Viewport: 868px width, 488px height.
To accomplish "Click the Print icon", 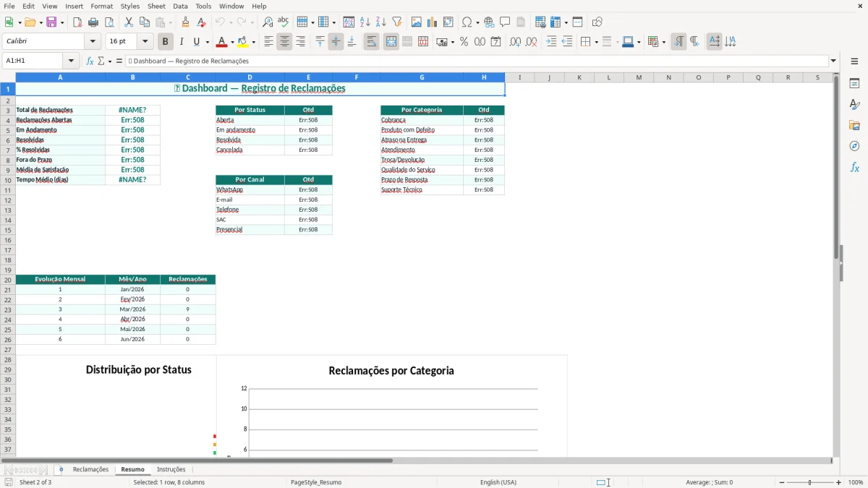I will (93, 22).
